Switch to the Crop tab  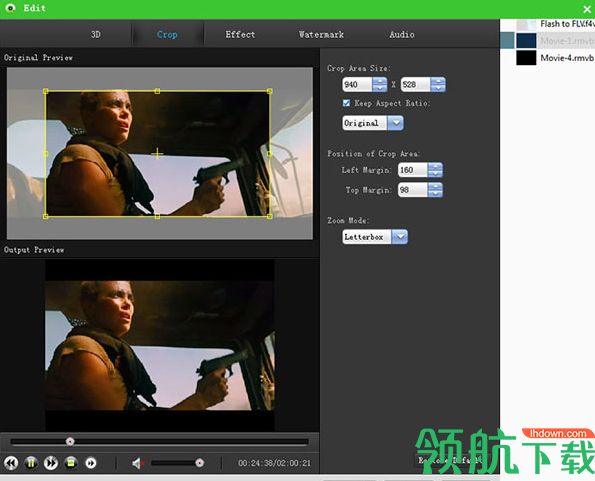tap(167, 35)
